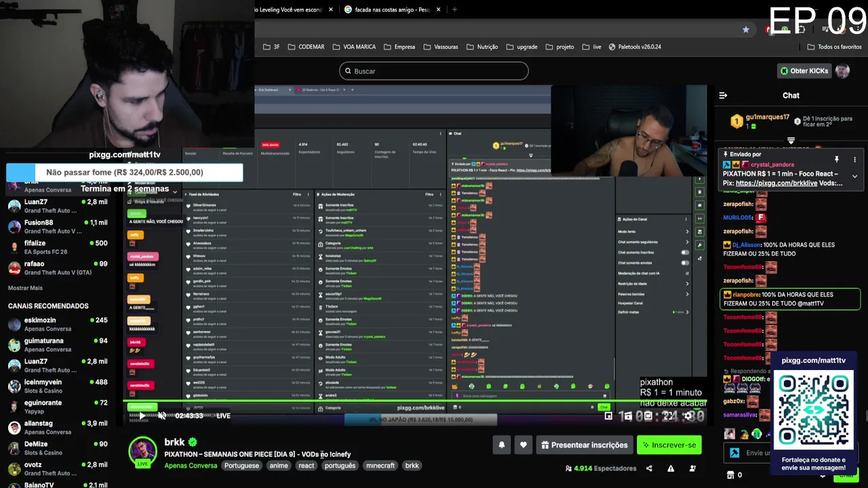Expand the pinned message chevron
Viewport: 868px width, 488px height.
(x=854, y=176)
